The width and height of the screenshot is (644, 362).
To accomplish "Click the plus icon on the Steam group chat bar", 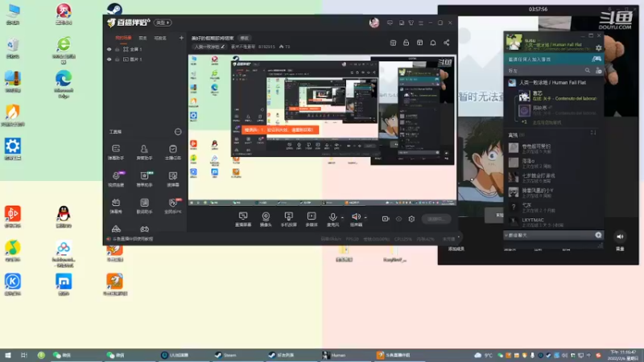I will tap(598, 235).
